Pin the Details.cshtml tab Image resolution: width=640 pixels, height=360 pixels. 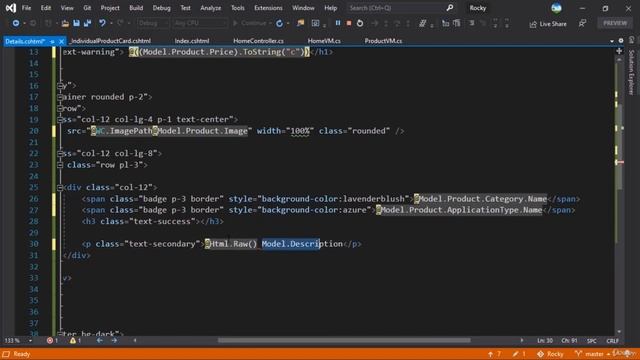52,41
